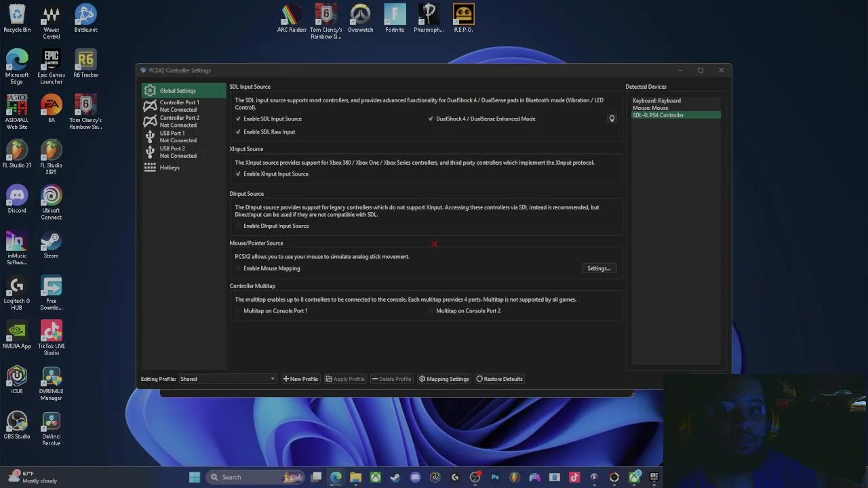Select SDL-0: PS4 Controller device
Viewport: 868px width, 488px height.
(676, 115)
